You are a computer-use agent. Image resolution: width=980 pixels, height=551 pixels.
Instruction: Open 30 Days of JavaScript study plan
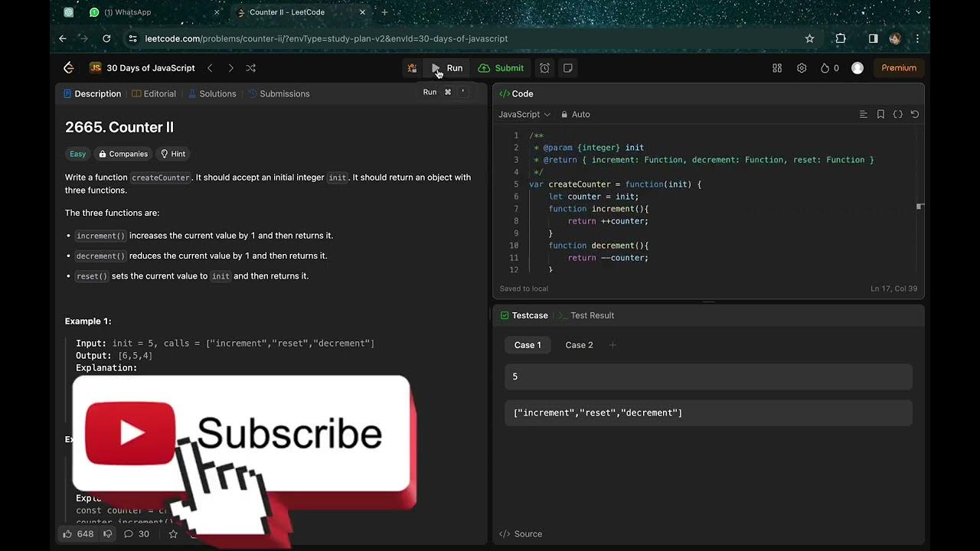point(142,68)
